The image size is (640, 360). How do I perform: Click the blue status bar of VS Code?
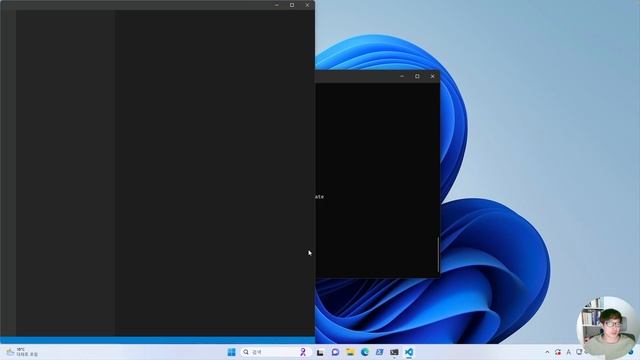[158, 340]
